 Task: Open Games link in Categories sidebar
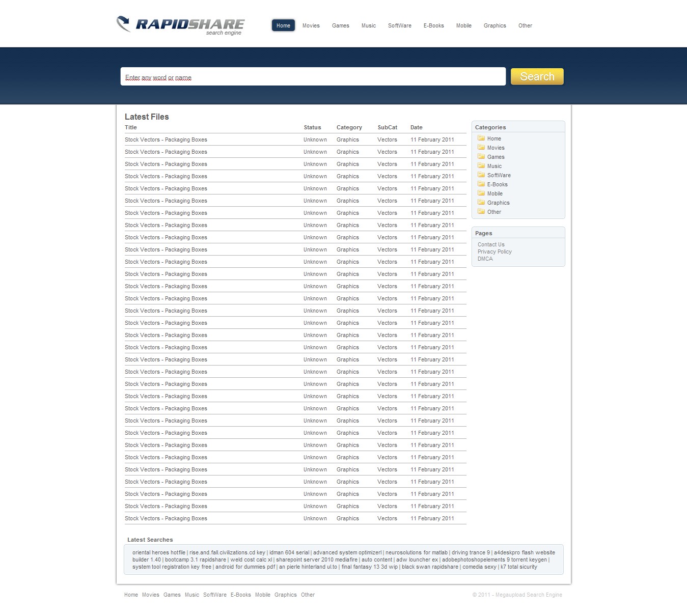coord(496,157)
